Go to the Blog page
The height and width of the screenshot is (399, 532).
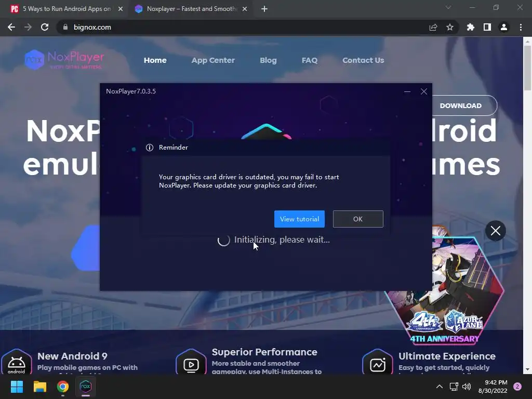click(x=268, y=60)
